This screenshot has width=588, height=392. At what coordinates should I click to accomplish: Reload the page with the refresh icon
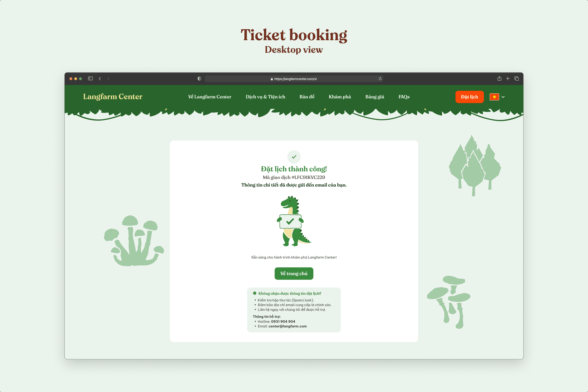380,79
